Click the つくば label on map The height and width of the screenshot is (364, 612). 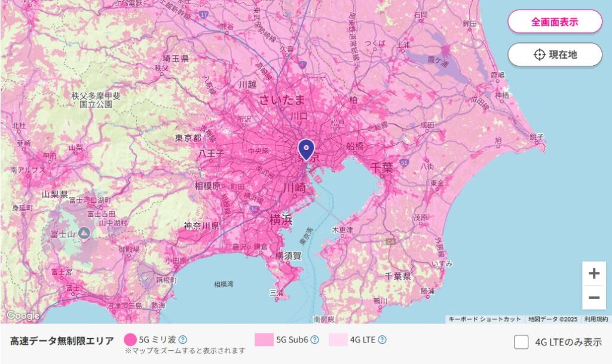[x=375, y=43]
